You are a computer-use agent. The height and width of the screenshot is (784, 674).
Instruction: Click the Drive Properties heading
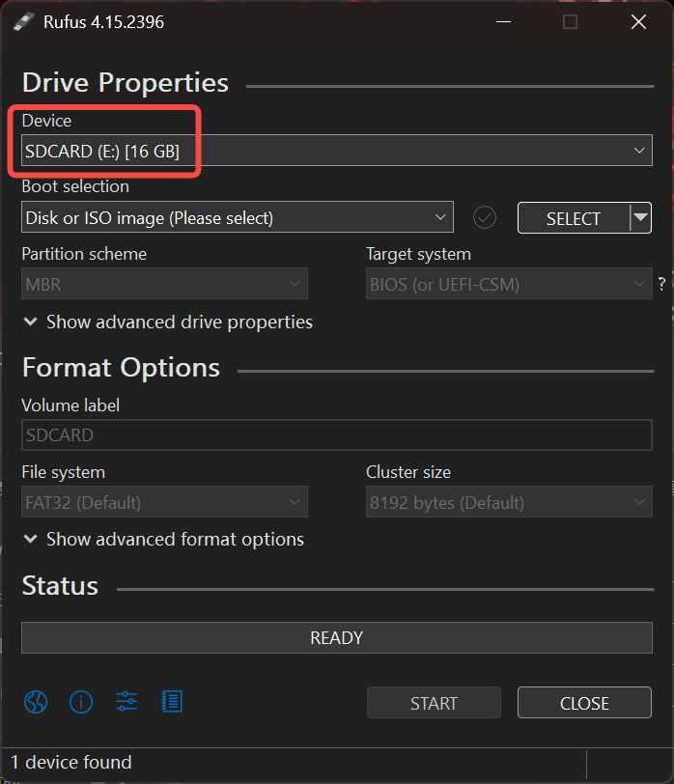126,83
